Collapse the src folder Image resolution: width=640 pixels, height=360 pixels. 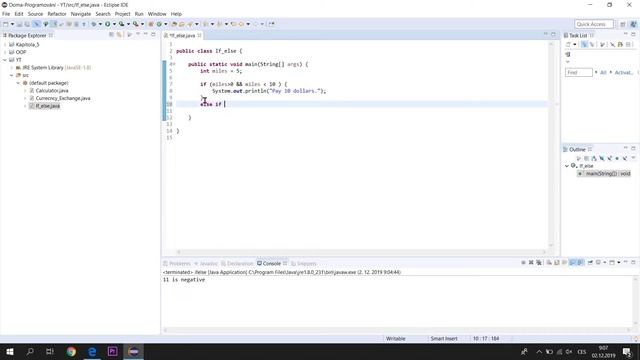coord(11,76)
